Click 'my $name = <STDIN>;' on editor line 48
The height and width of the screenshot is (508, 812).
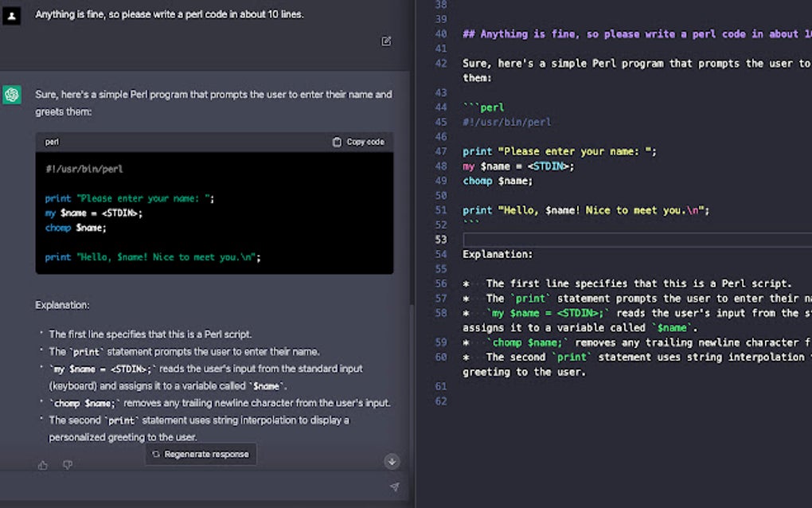coord(518,166)
